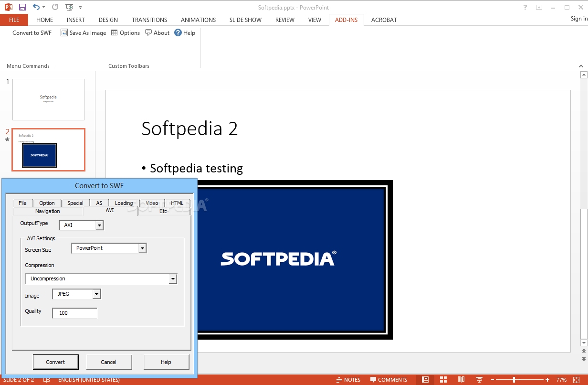588x385 pixels.
Task: Open the ACROBAT ribbon tab
Action: coord(384,20)
